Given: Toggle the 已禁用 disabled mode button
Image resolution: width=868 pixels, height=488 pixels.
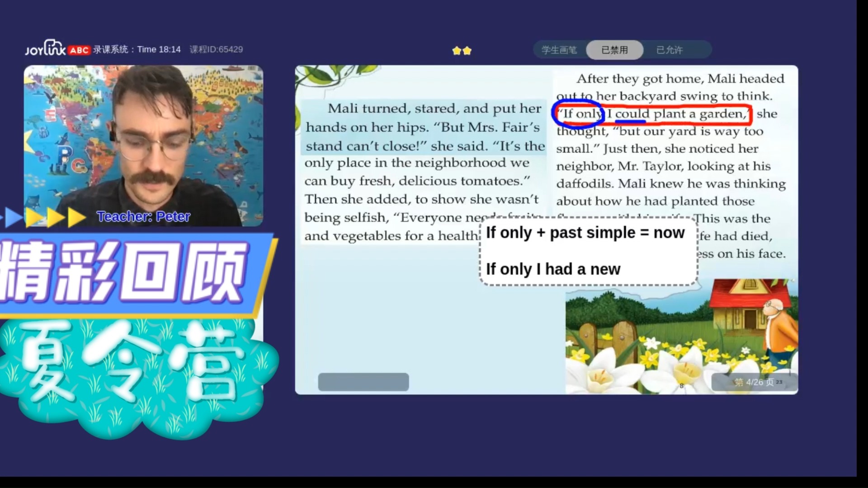Looking at the screenshot, I should [615, 50].
